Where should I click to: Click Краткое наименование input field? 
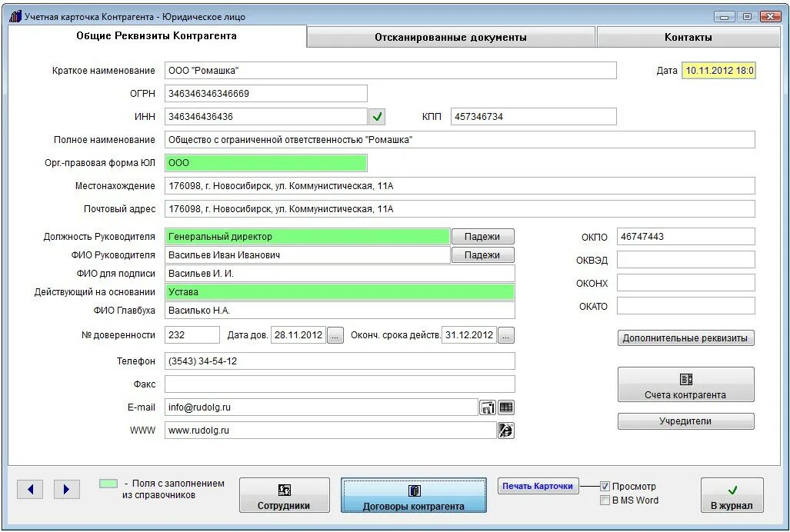(391, 71)
